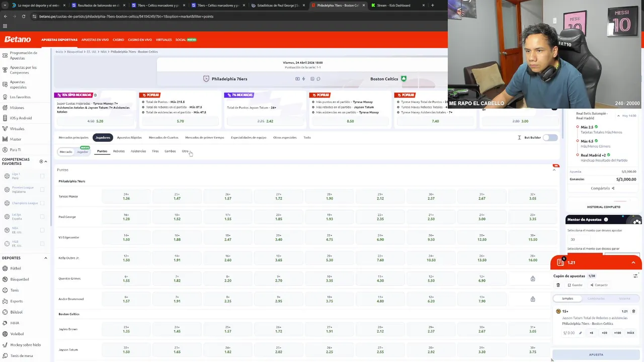Open the live video stream icon in match header

tap(297, 79)
